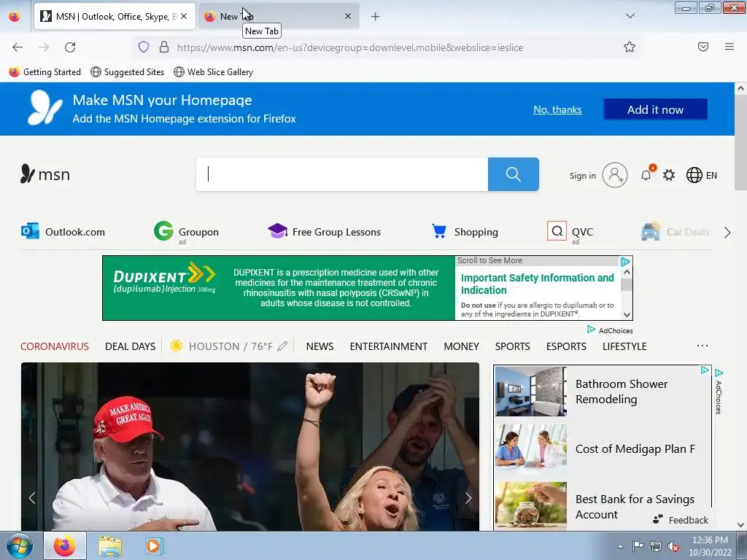Screen dimensions: 747x560
Task: Open the Windows Start menu
Action: (x=20, y=545)
